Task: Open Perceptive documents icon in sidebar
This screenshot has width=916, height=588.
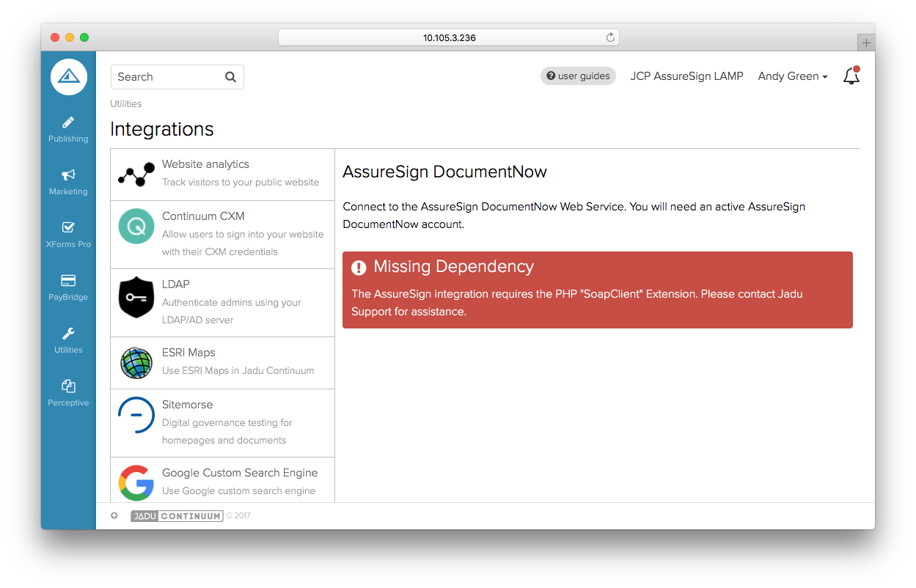Action: point(68,386)
